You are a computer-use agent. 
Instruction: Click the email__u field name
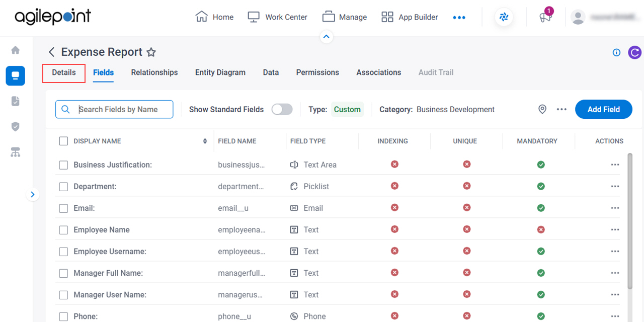(x=233, y=208)
